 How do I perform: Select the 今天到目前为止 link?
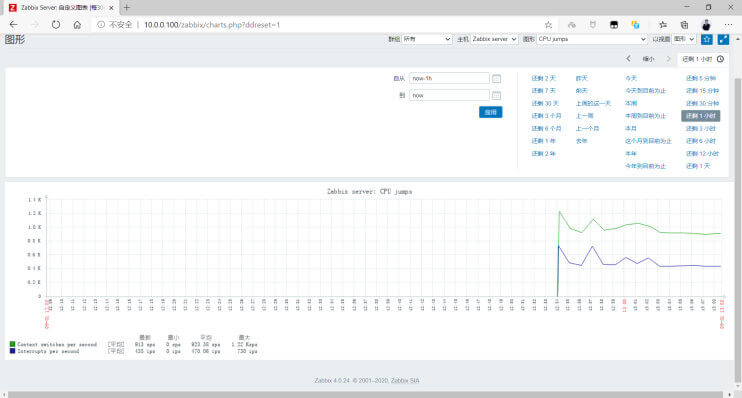(645, 90)
